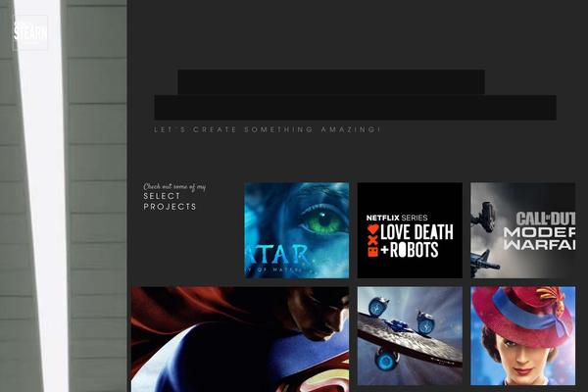This screenshot has height=392, width=588.
Task: Click 'LET'S CREATE SOMETHING AMAZING!' tagline
Action: tap(268, 129)
